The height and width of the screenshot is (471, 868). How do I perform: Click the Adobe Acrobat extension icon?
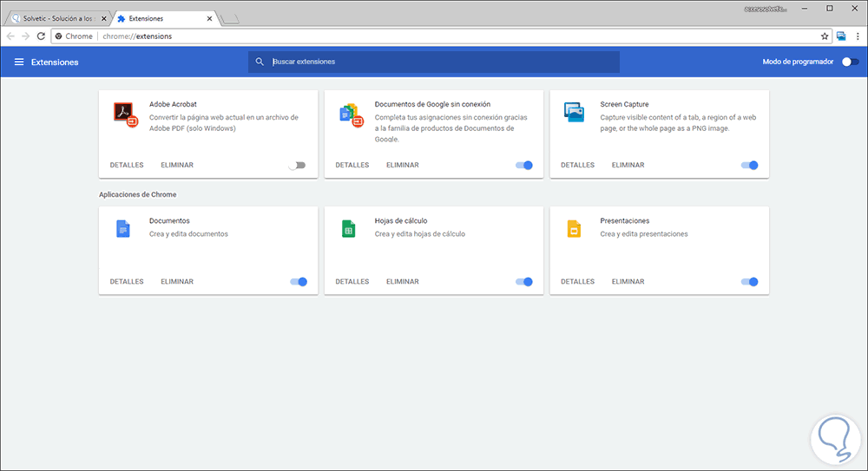point(127,114)
